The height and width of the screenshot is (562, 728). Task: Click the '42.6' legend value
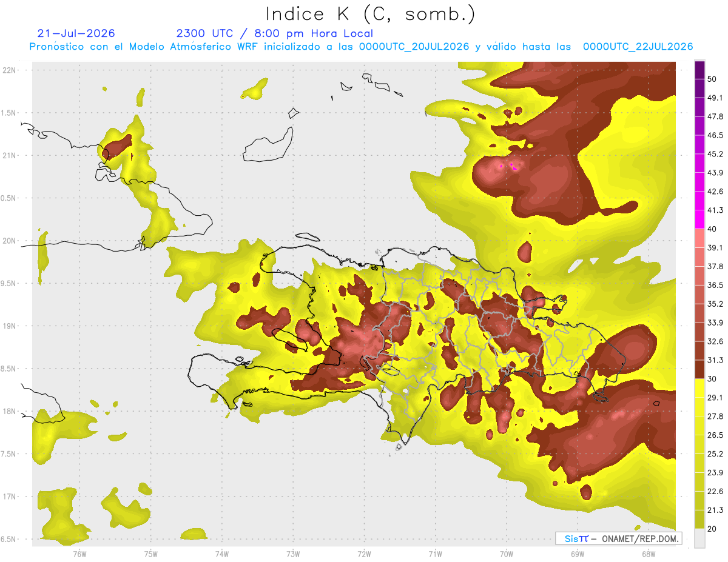715,192
